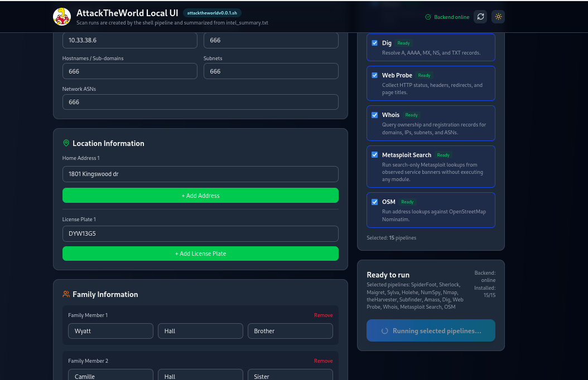Remove Family Member 2
This screenshot has height=380, width=588.
[x=323, y=361]
